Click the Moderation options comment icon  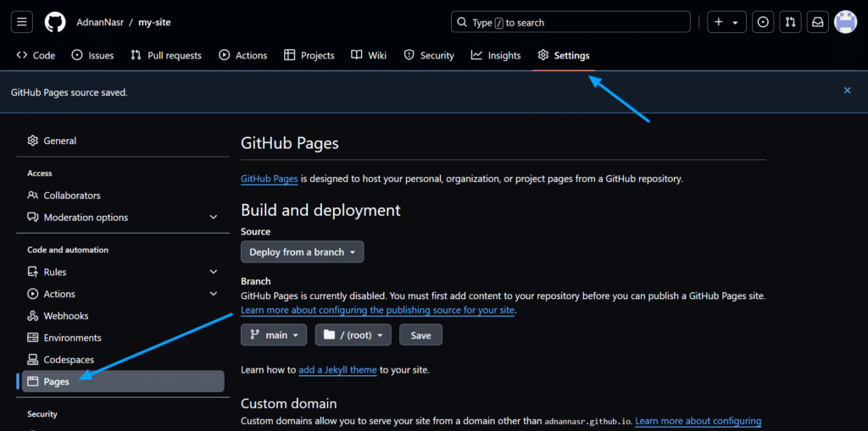tap(33, 217)
